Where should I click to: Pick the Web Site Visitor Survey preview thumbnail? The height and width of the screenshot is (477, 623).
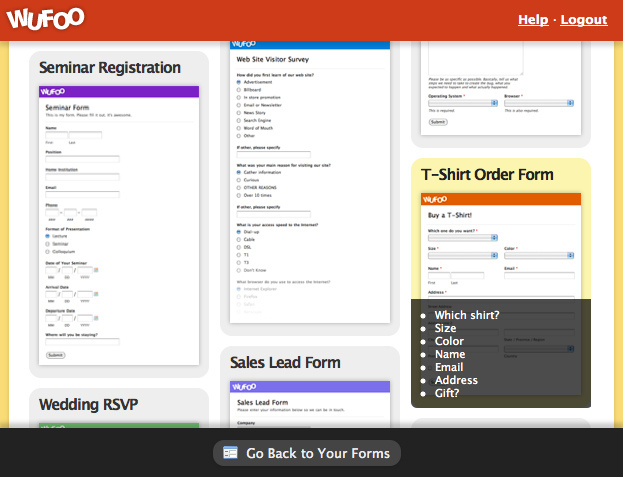pyautogui.click(x=310, y=182)
